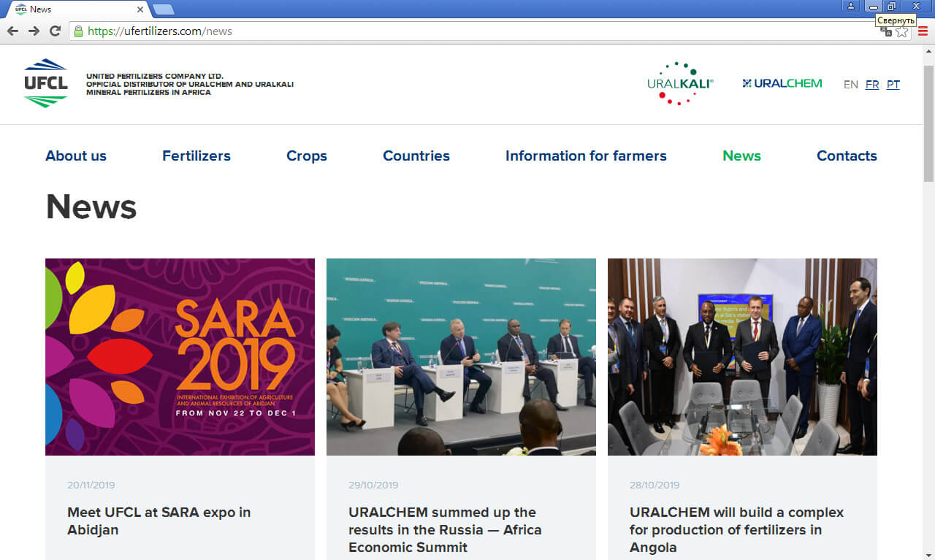This screenshot has width=935, height=560.
Task: Open the About us menu item
Action: pyautogui.click(x=76, y=156)
